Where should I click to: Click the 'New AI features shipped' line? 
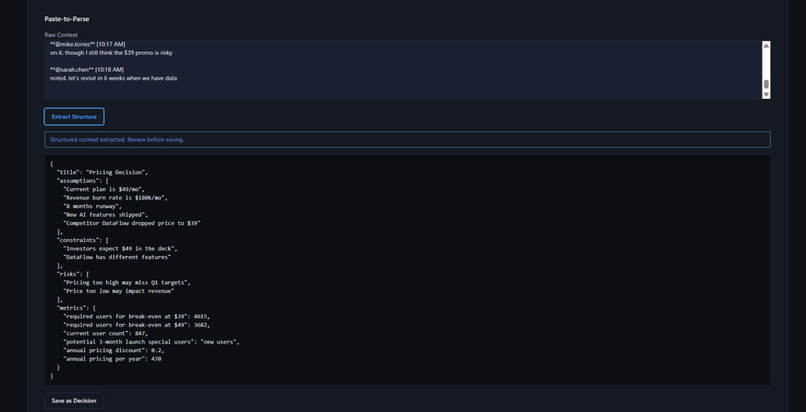click(107, 215)
